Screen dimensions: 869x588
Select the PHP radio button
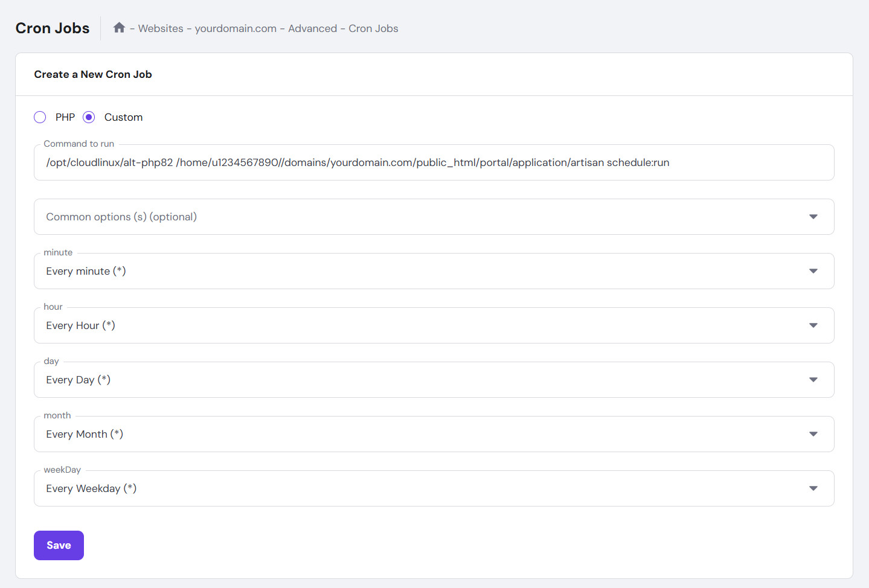[x=40, y=117]
